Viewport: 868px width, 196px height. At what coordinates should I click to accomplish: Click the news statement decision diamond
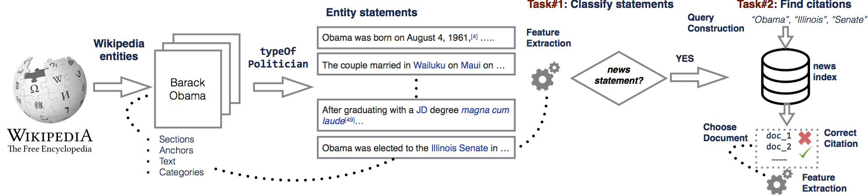pos(619,78)
